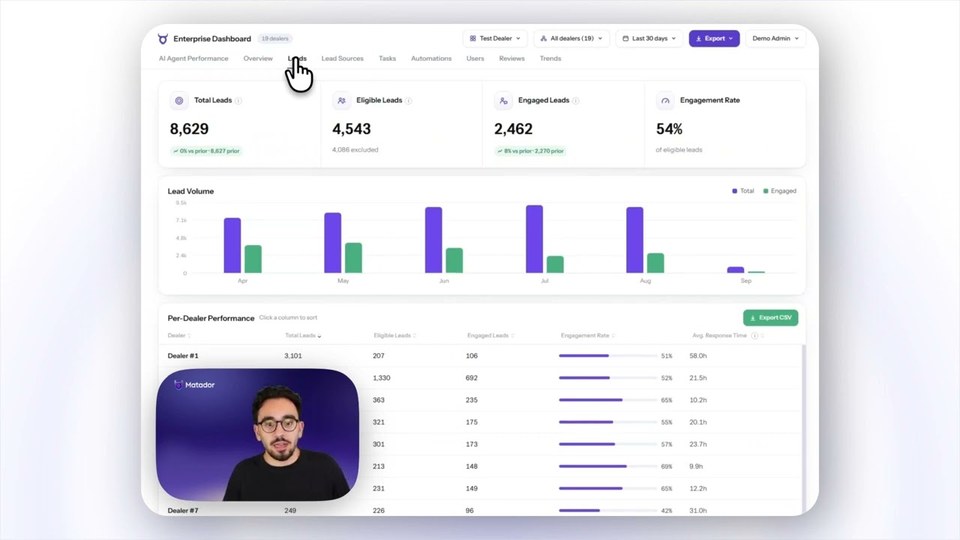Switch to the Tasks tab

(387, 59)
